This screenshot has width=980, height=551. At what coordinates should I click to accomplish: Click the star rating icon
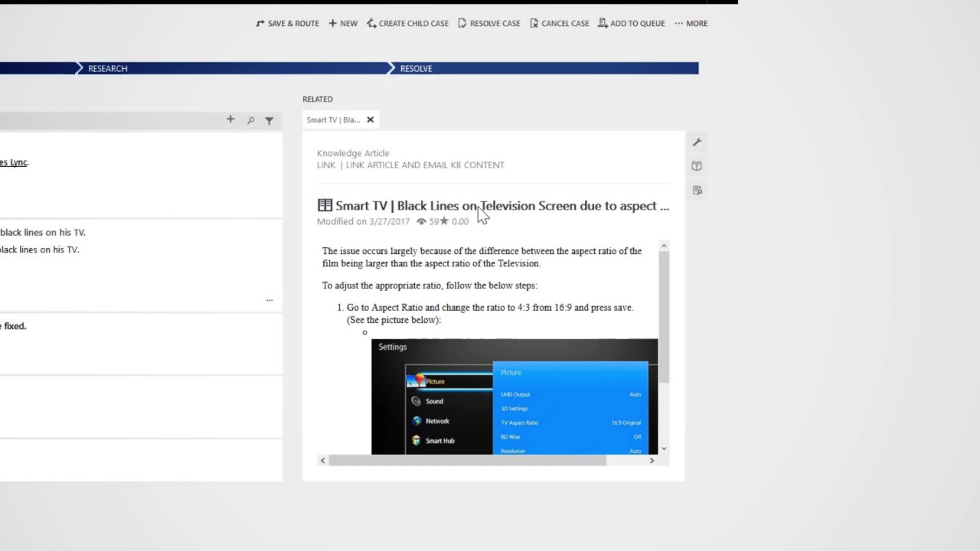pos(444,221)
